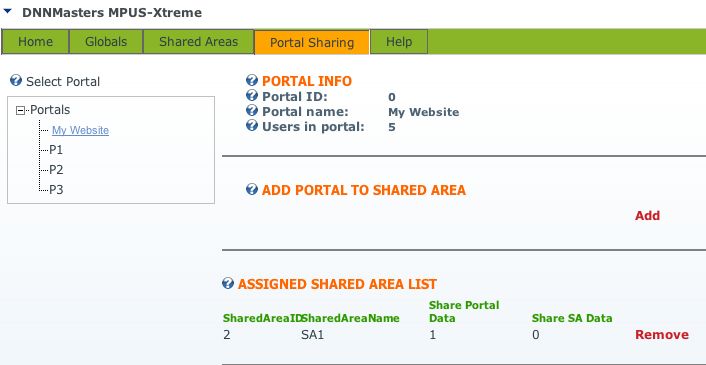Remove shared area SA1 from portal

click(662, 335)
